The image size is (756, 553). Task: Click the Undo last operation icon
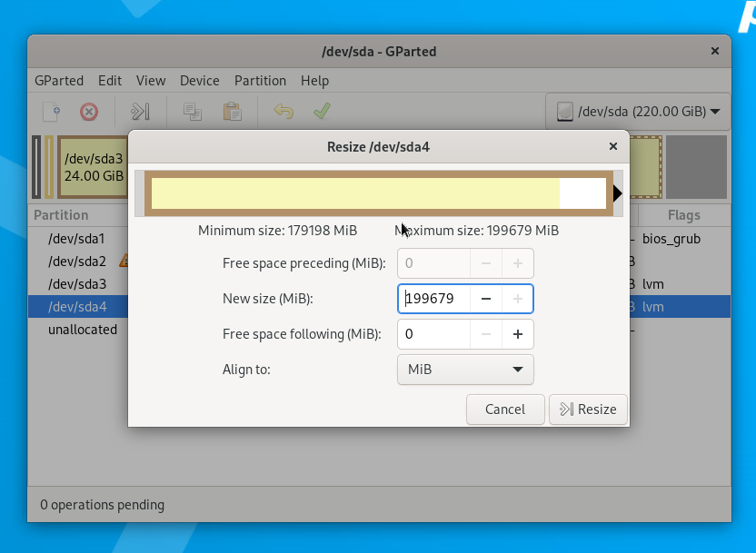(x=283, y=112)
